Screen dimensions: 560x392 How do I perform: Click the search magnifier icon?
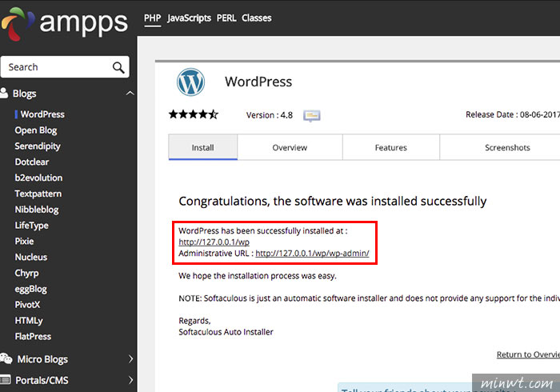[x=118, y=67]
